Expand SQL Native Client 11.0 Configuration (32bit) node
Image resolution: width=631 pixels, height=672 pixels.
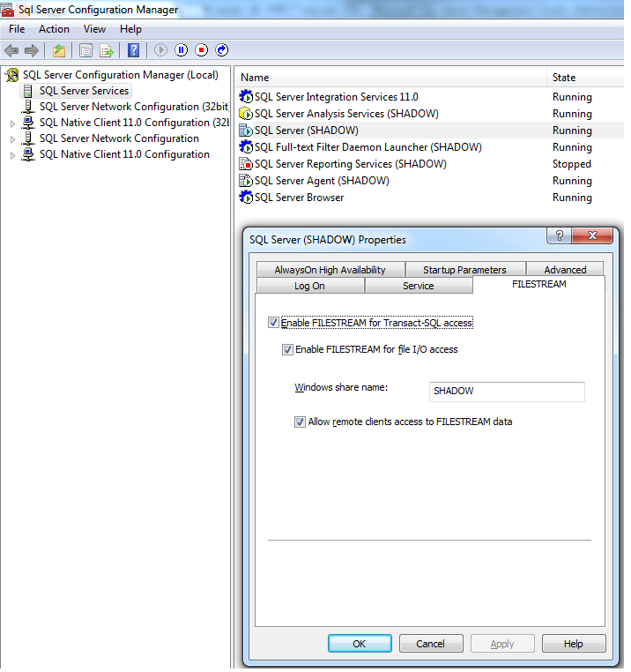coord(13,123)
